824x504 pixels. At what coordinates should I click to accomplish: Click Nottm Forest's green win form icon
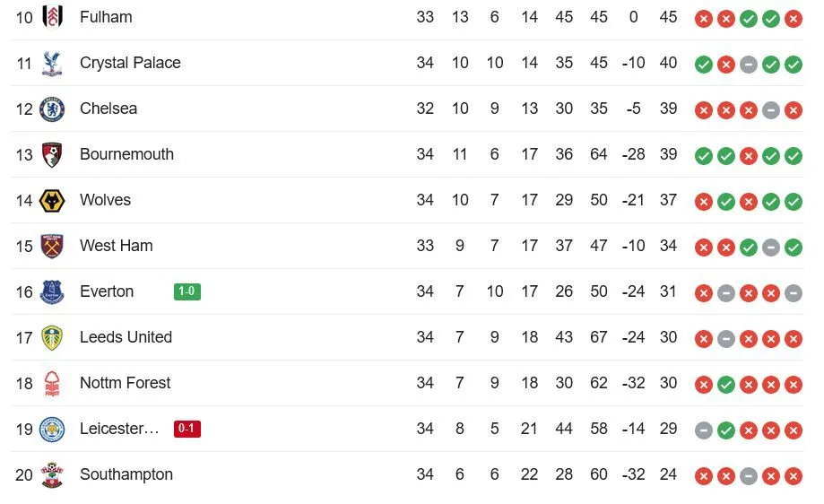[726, 384]
